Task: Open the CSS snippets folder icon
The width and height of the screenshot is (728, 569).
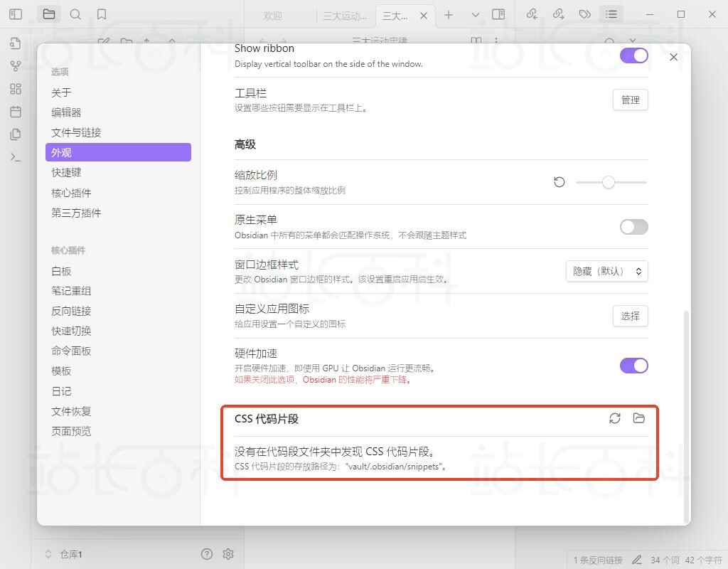Action: pos(638,419)
